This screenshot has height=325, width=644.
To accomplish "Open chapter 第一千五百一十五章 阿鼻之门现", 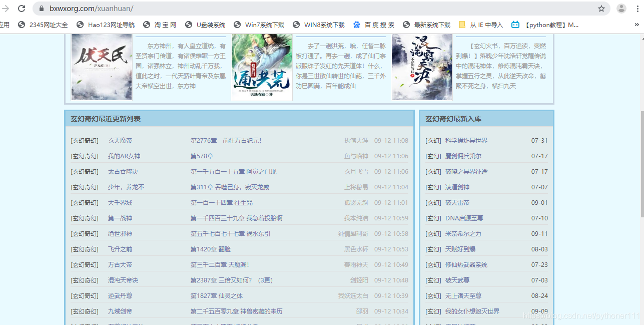I will tap(233, 172).
